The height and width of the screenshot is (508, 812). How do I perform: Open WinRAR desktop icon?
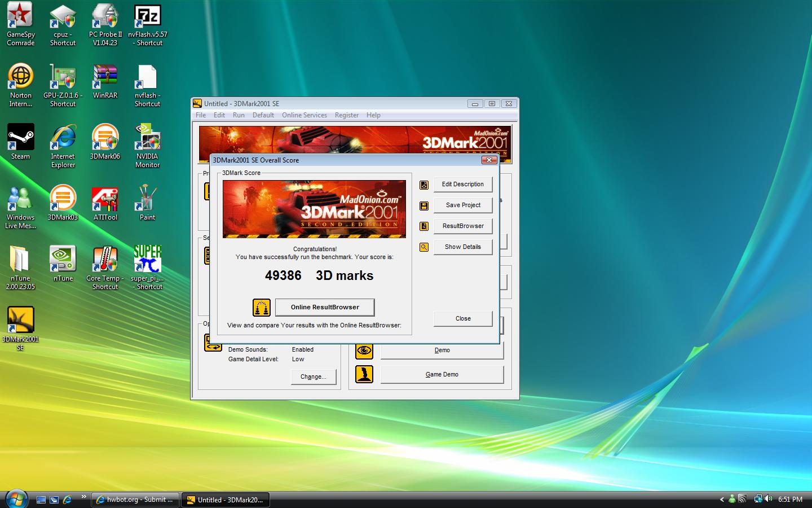105,81
